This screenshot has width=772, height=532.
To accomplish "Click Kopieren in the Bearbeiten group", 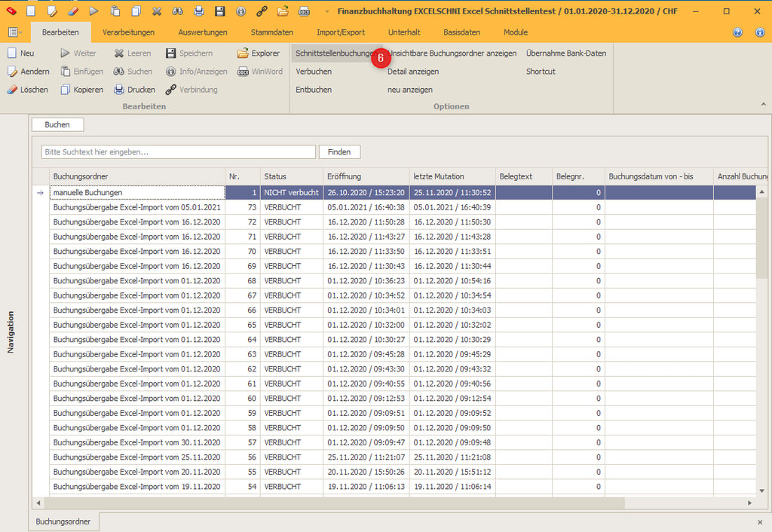I will (82, 90).
